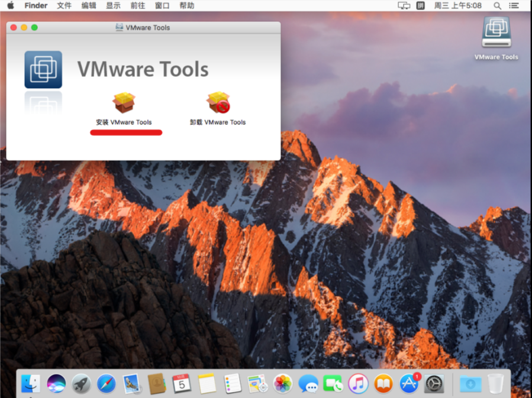Click the VMware Tools window title bar text
The width and height of the screenshot is (532, 398).
pos(147,28)
